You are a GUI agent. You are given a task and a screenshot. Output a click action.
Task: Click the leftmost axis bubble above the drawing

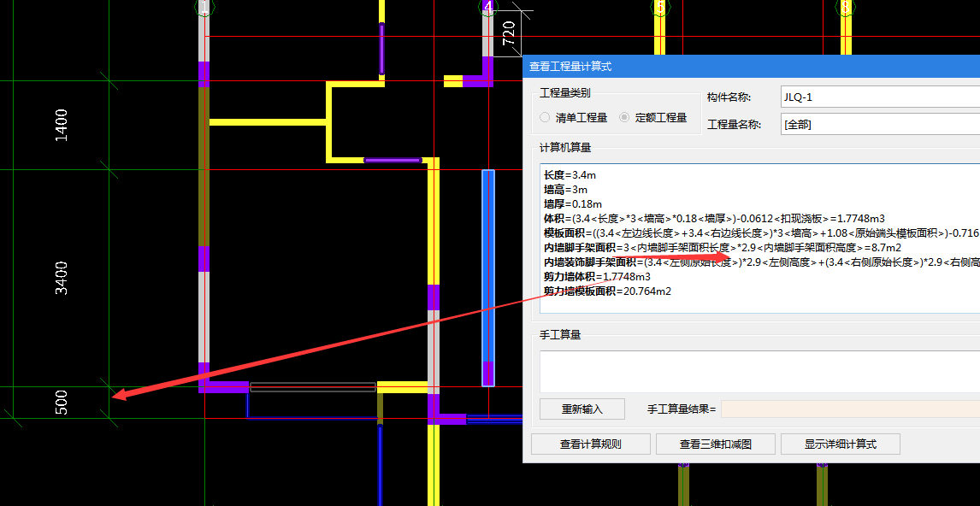[203, 5]
